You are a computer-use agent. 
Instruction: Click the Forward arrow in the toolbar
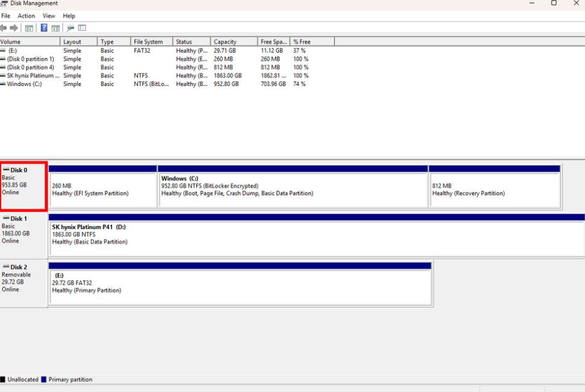click(14, 28)
